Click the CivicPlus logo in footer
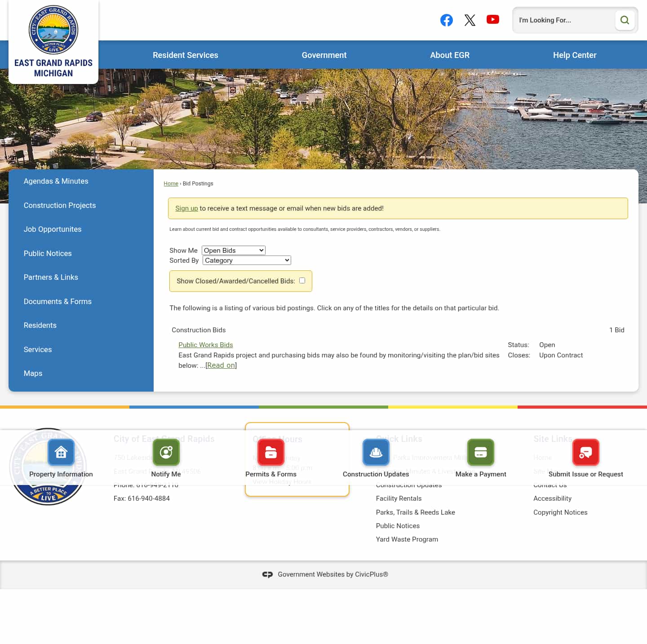 point(268,574)
